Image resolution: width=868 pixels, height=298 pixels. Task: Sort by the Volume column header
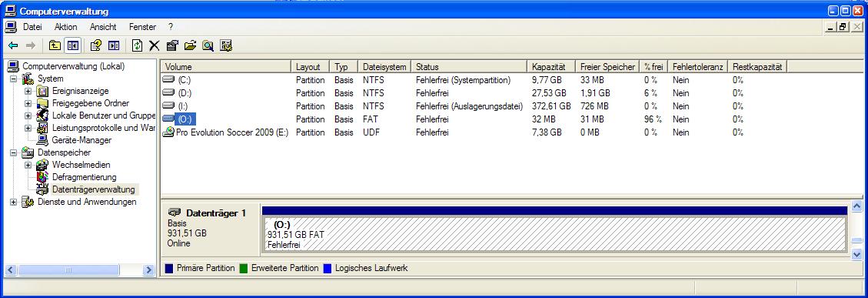click(226, 66)
